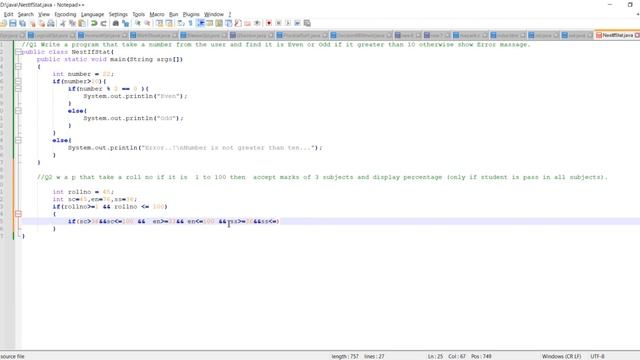Open Folder as Workspace icon
Screen dimensions: 640x360
247,23
